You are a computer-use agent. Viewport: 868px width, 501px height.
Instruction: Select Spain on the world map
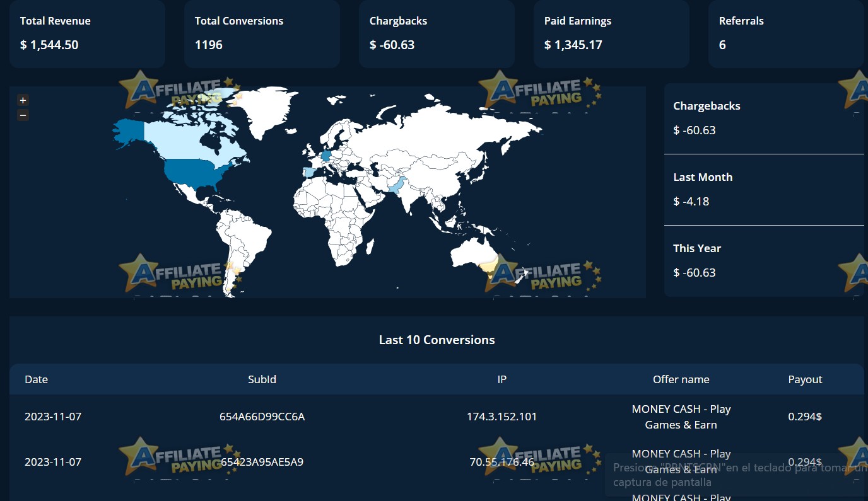point(308,173)
